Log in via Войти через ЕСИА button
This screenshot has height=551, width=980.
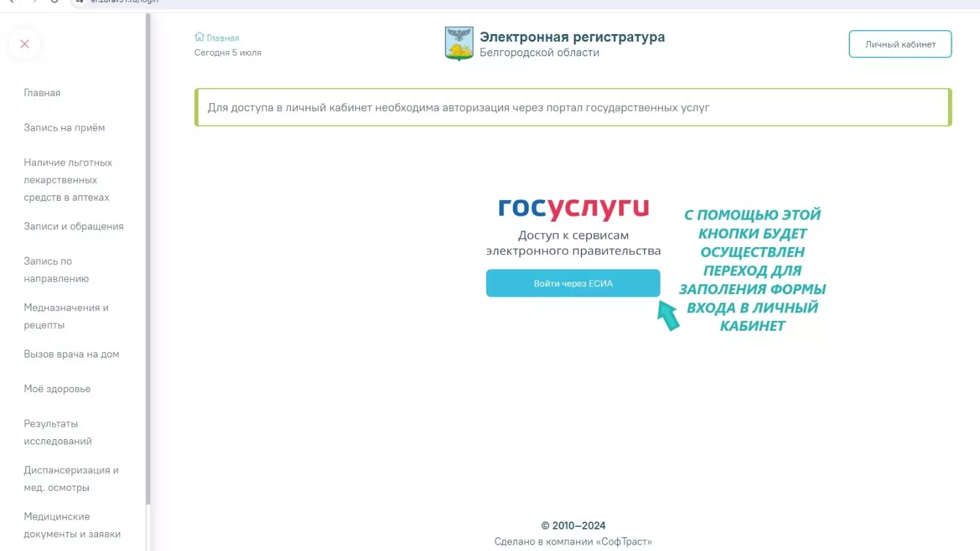pyautogui.click(x=573, y=284)
